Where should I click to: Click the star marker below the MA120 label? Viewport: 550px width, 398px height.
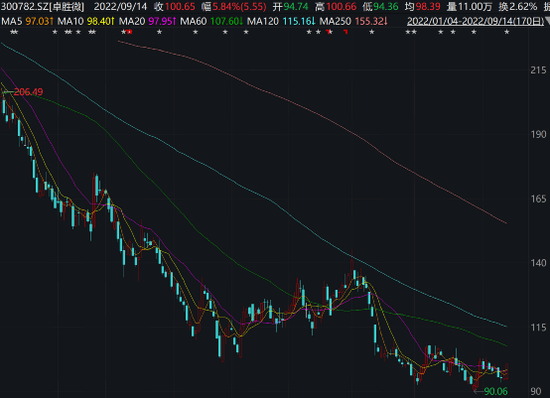click(x=246, y=32)
